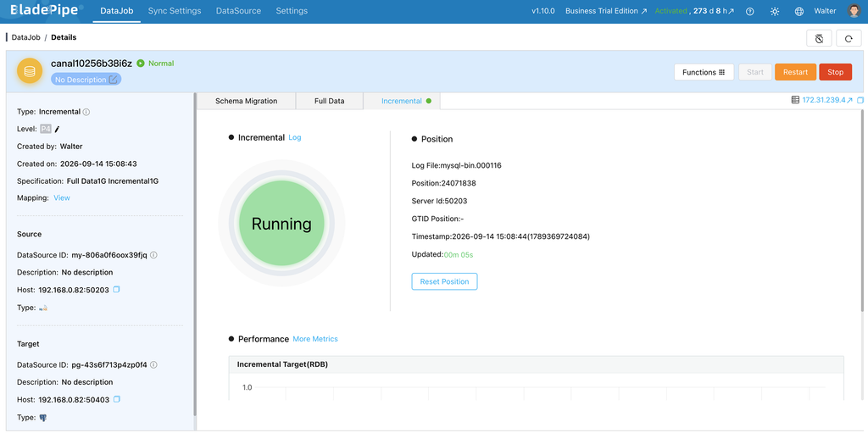Open the Functions grid menu
Viewport: 868px width, 433px height.
pos(704,72)
